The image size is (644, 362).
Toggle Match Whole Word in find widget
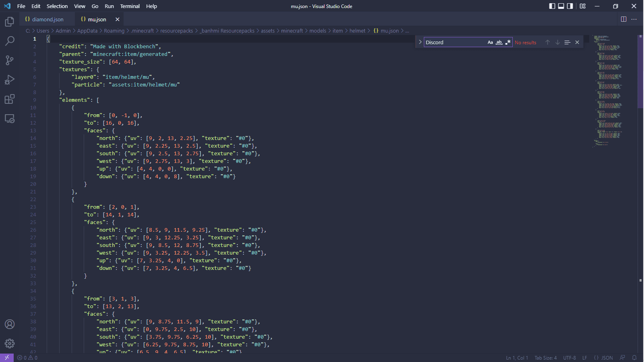(x=499, y=42)
